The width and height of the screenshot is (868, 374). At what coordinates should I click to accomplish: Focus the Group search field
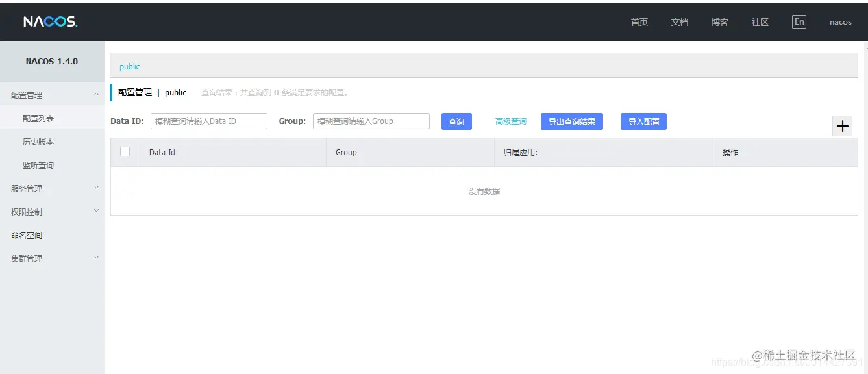371,121
